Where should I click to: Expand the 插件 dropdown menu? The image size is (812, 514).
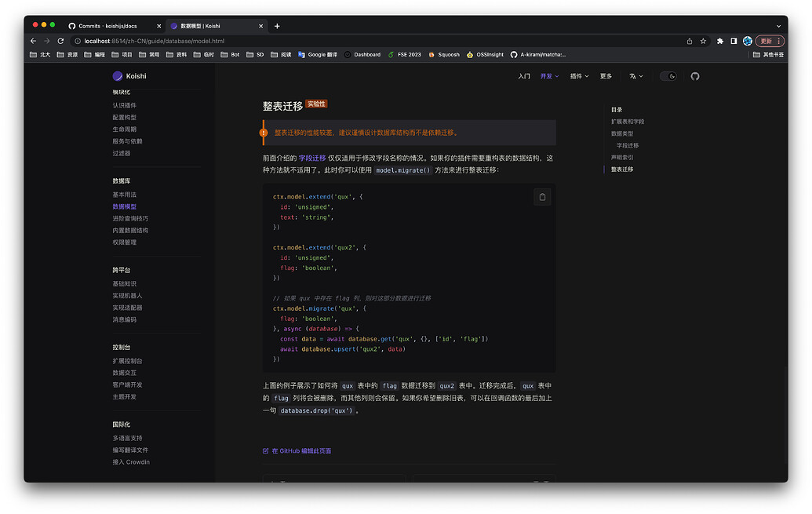click(x=579, y=76)
